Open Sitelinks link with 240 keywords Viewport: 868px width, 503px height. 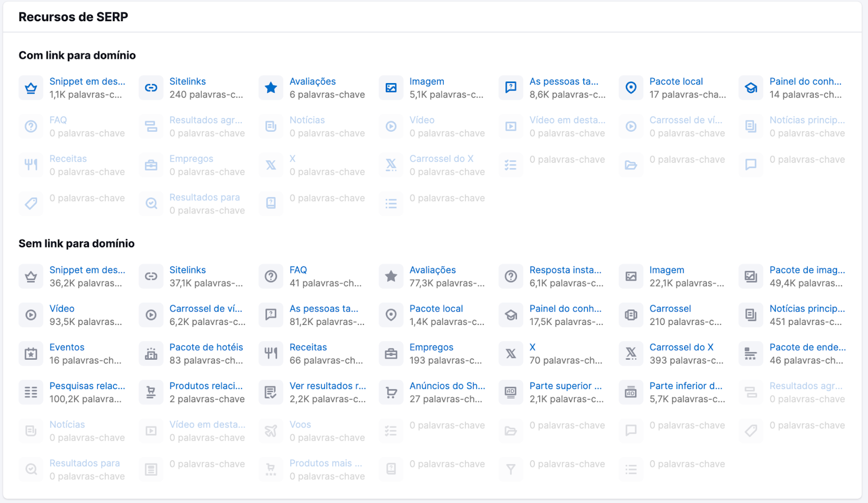(188, 81)
